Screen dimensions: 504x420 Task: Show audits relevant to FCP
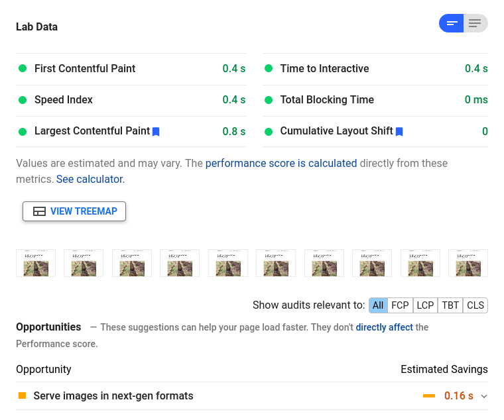click(400, 305)
